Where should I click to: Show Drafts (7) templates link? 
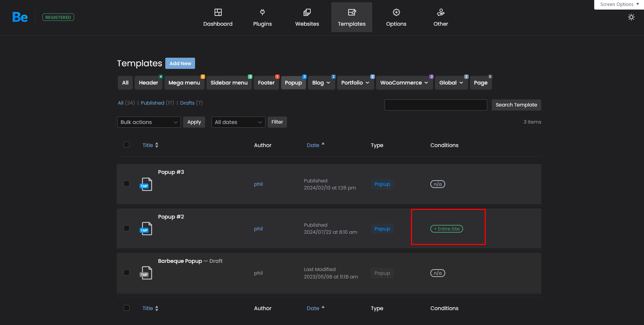191,103
